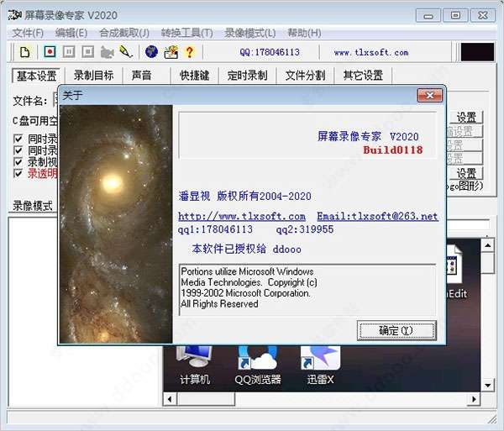
Task: Toggle the first 同时录 checkbox
Action: (18, 139)
